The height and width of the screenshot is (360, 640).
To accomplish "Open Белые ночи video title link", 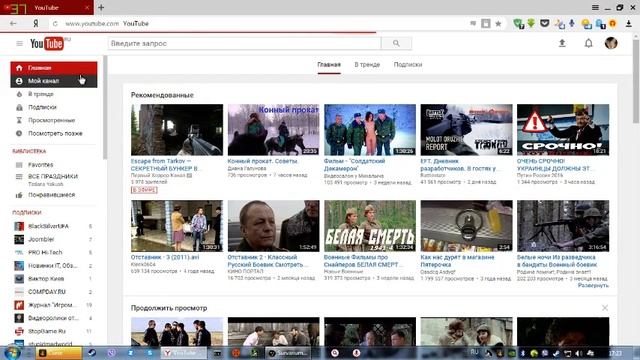I will (x=557, y=261).
